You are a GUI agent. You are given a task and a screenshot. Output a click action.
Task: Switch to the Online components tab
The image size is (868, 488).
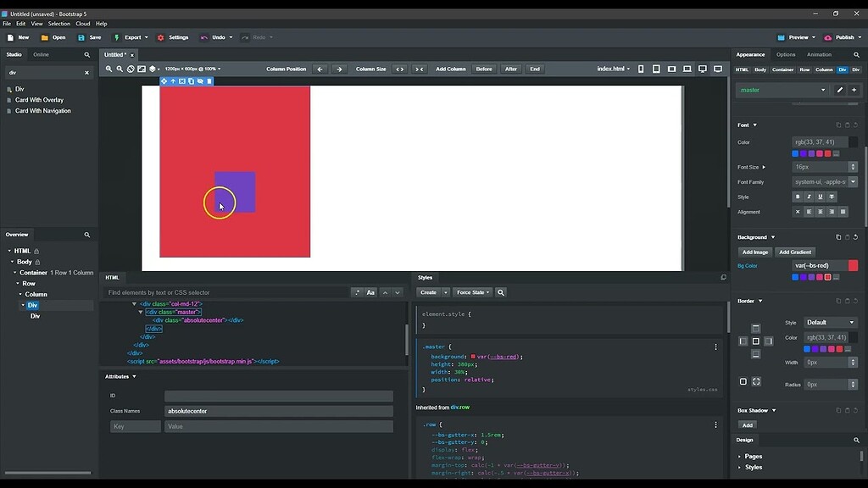click(x=41, y=55)
